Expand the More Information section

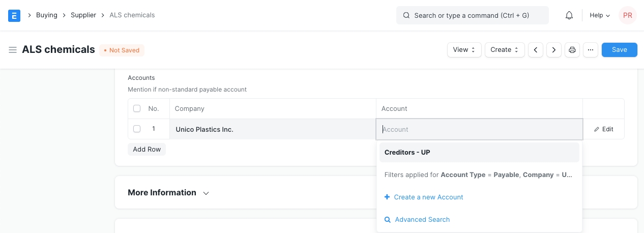pyautogui.click(x=168, y=193)
